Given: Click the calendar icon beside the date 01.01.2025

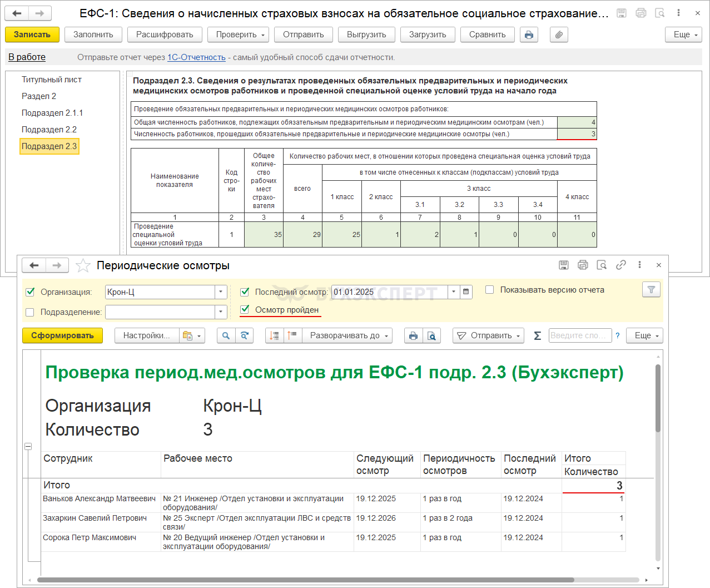Looking at the screenshot, I should click(466, 291).
